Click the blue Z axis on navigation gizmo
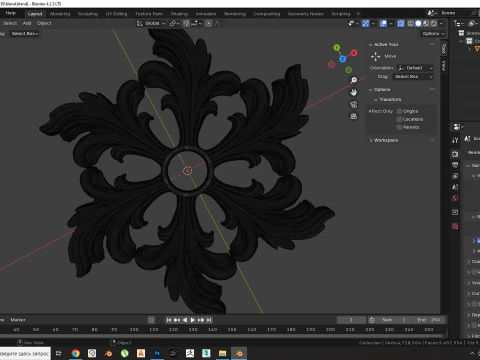The width and height of the screenshot is (480, 360). [x=343, y=59]
